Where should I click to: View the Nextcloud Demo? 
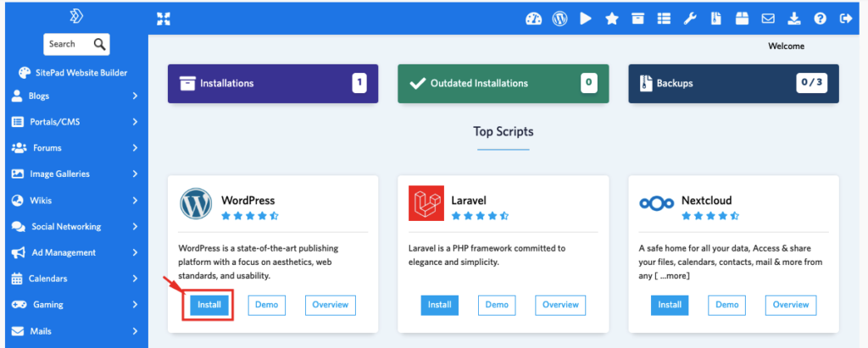point(727,305)
